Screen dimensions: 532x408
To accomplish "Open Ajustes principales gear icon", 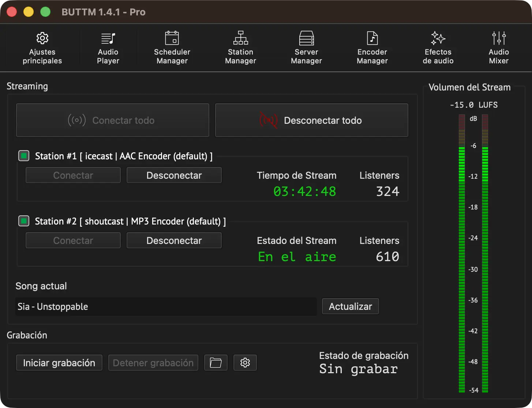I will [x=42, y=38].
